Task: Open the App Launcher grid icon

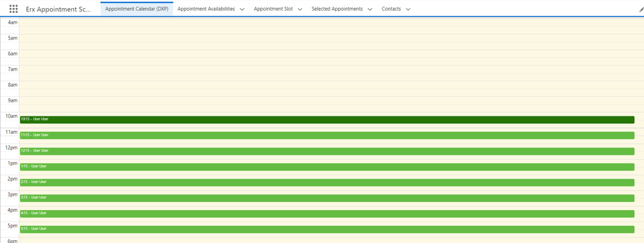Action: tap(13, 9)
